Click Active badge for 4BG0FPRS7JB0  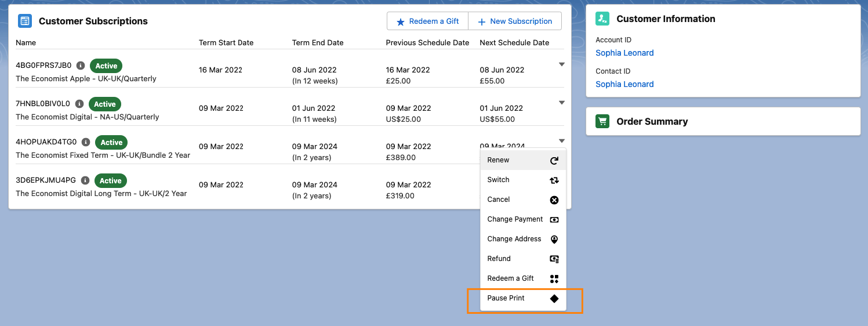point(106,66)
